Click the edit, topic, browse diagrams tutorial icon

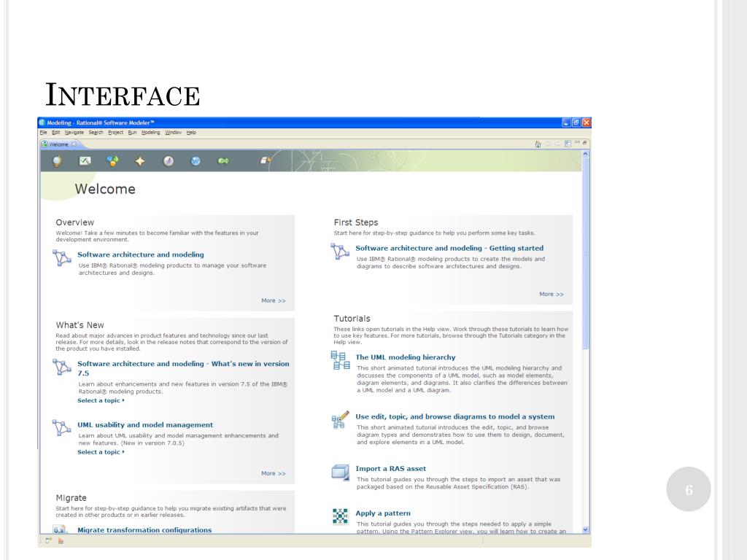pos(340,420)
